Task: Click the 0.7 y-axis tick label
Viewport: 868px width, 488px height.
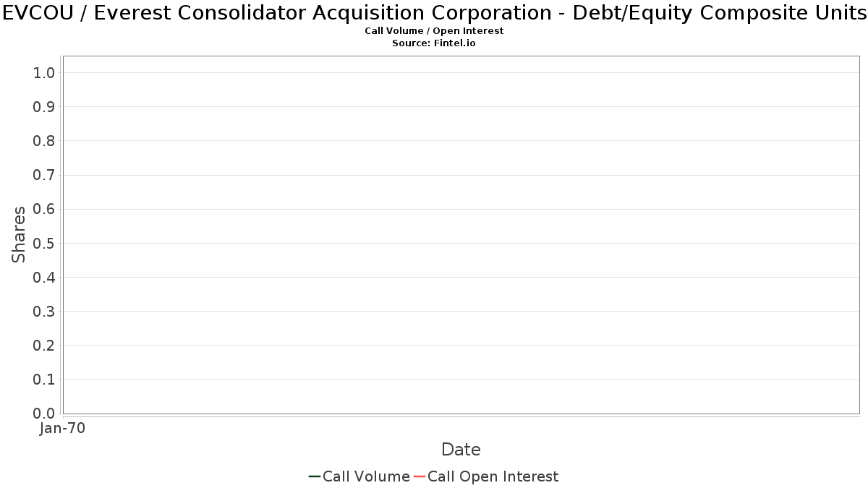Action: [45, 175]
